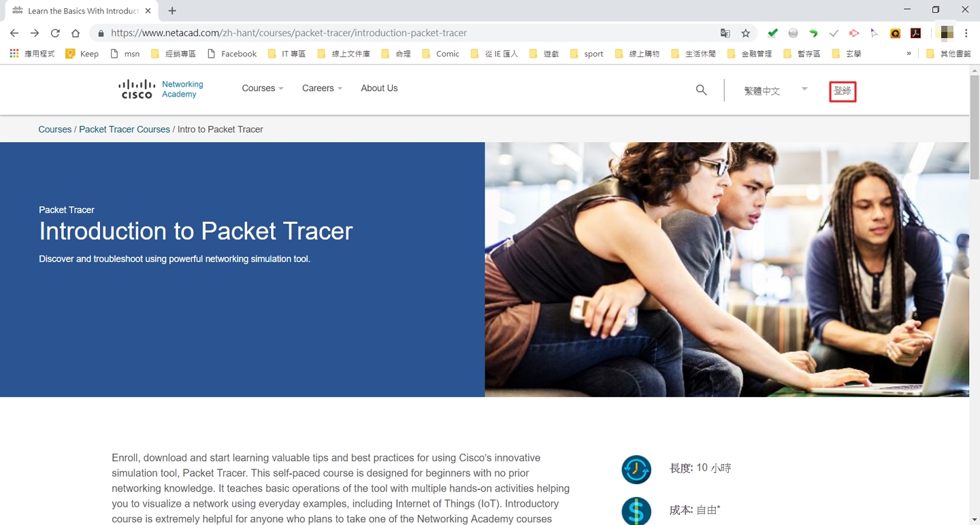Open the 暫存區 bookmark folder
The width and height of the screenshot is (980, 525).
point(802,54)
